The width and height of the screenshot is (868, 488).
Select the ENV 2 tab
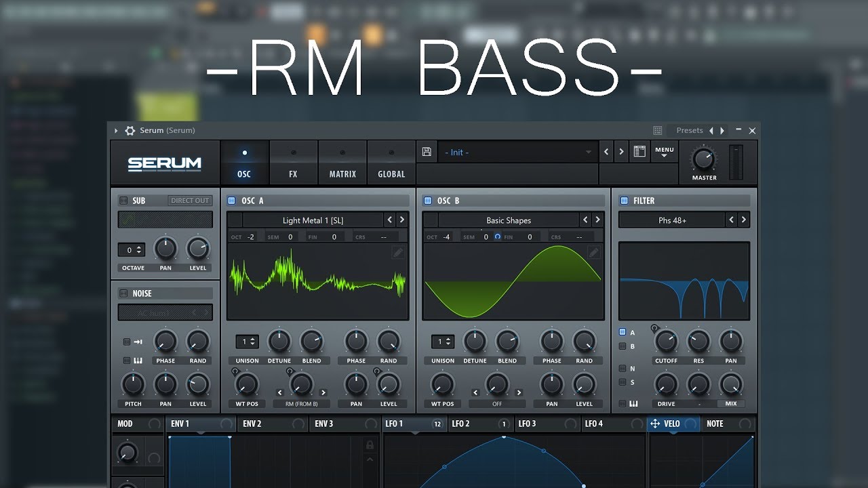coord(273,424)
